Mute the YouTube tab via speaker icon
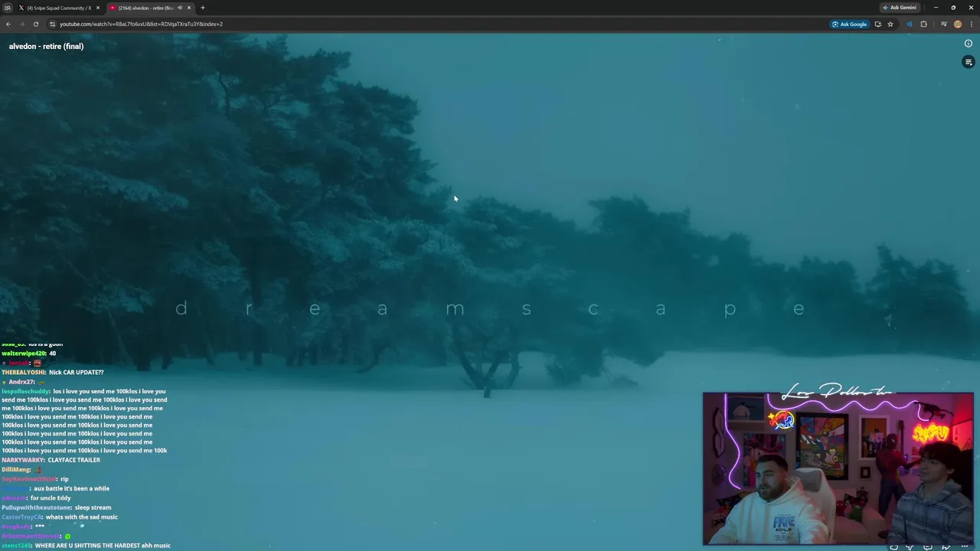Image resolution: width=980 pixels, height=551 pixels. pos(180,8)
